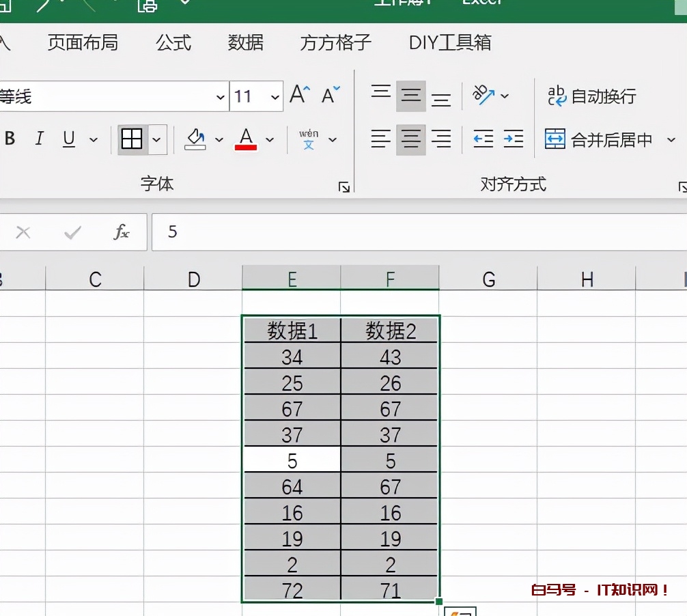Click the 自动换行 wrap text button
This screenshot has height=616, width=687.
[x=591, y=96]
